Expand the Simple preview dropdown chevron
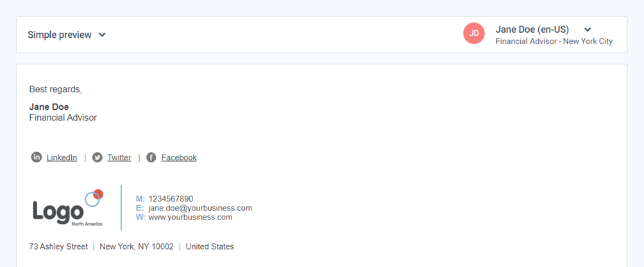Screen dimensions: 644x267 pyautogui.click(x=102, y=35)
